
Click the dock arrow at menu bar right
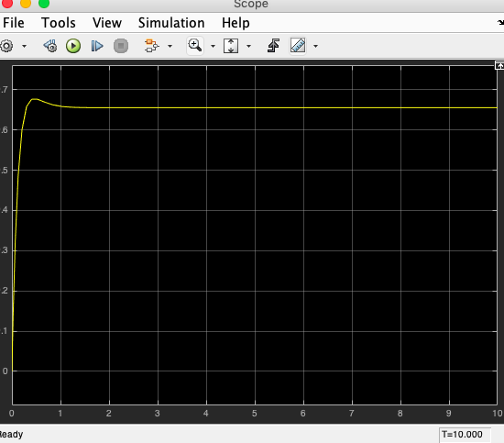pos(500,23)
